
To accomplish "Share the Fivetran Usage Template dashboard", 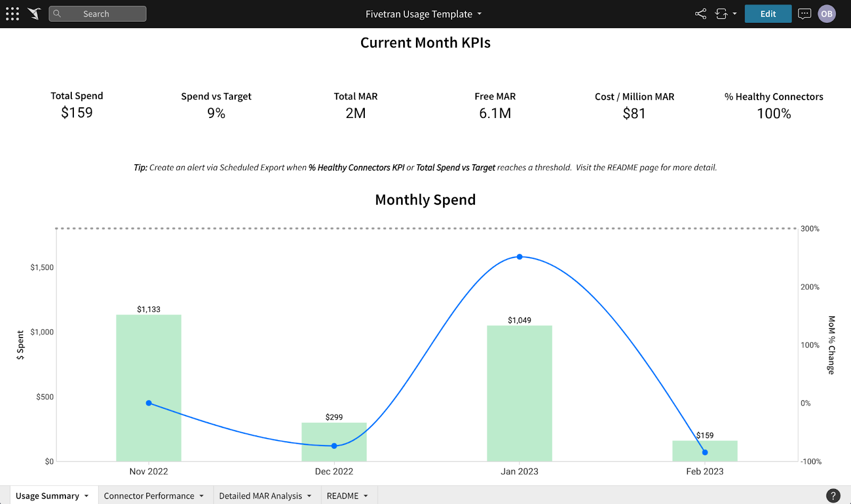I will pyautogui.click(x=700, y=13).
